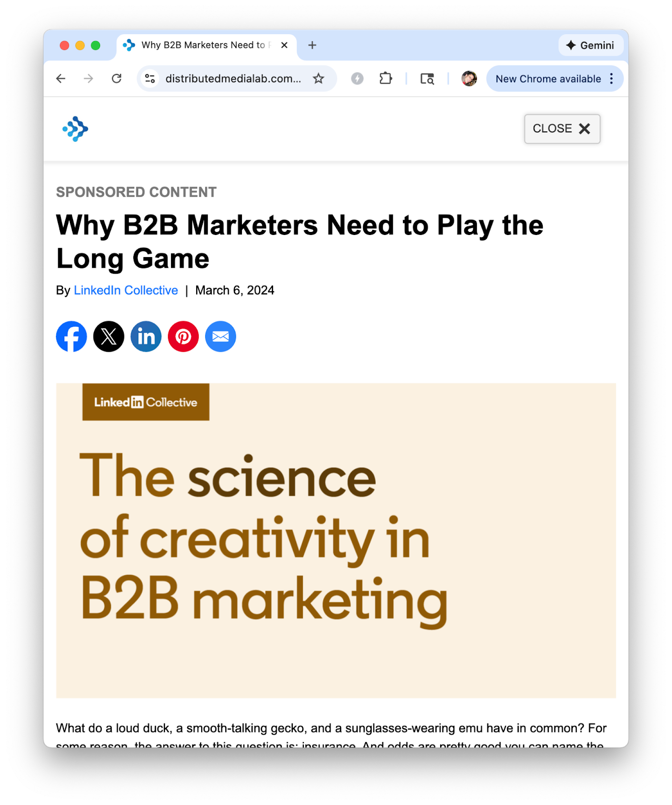
Task: Click the LinkedIn Collective badge in banner
Action: pos(146,402)
